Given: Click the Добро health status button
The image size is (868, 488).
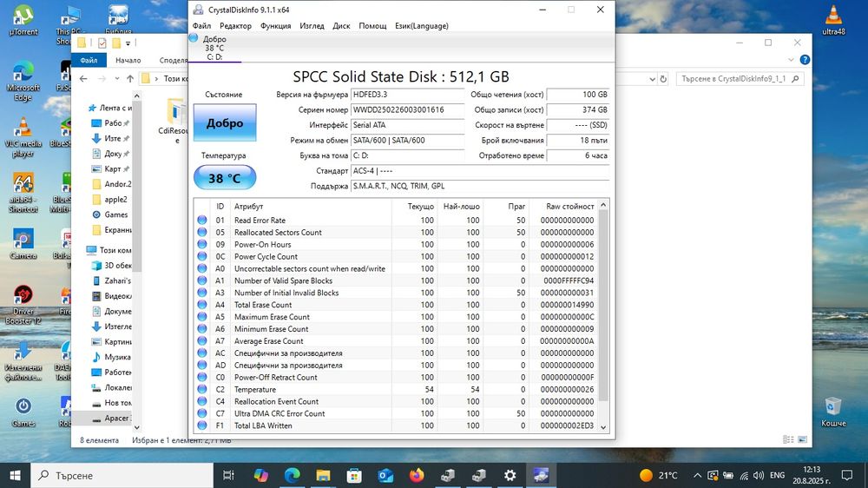Looking at the screenshot, I should coord(225,122).
